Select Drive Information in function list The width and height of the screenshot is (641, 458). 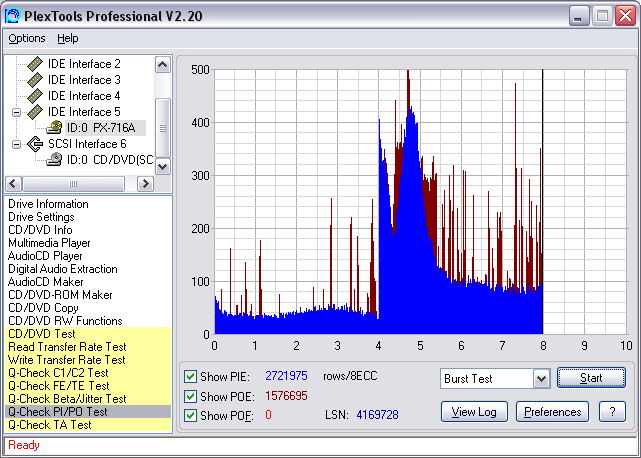point(48,204)
